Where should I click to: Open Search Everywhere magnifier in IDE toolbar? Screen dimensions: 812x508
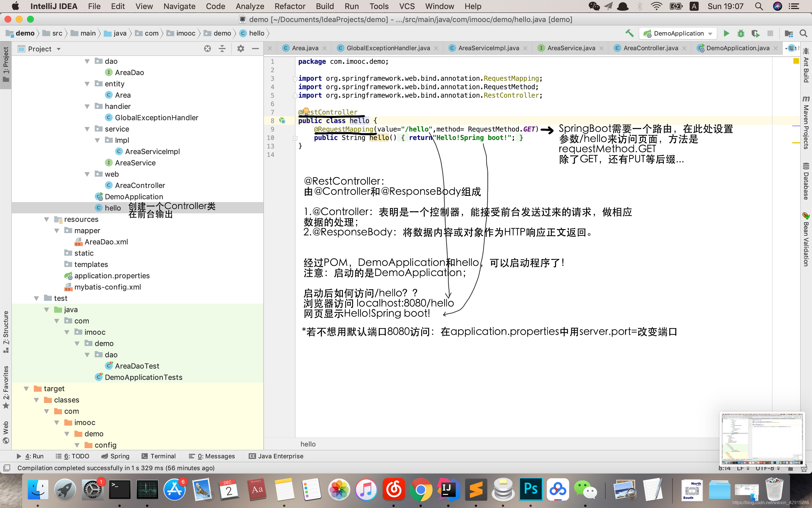[803, 33]
